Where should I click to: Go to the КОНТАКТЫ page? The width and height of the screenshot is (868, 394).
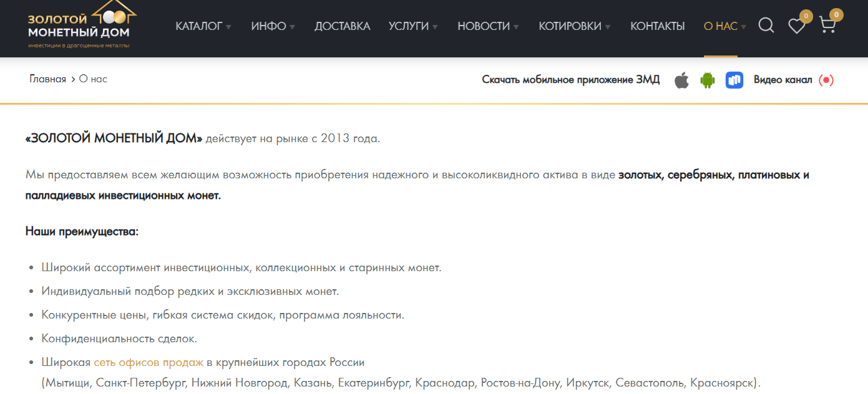pos(658,26)
